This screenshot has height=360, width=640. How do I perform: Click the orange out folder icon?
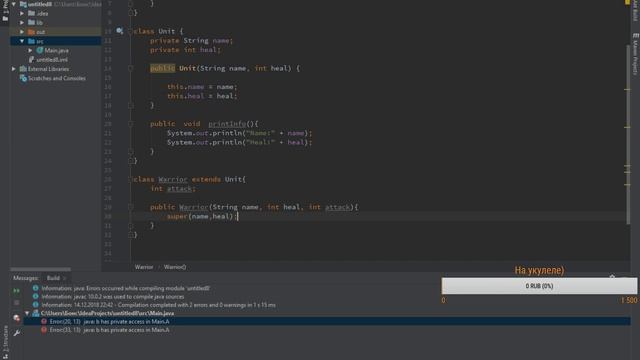pyautogui.click(x=31, y=32)
